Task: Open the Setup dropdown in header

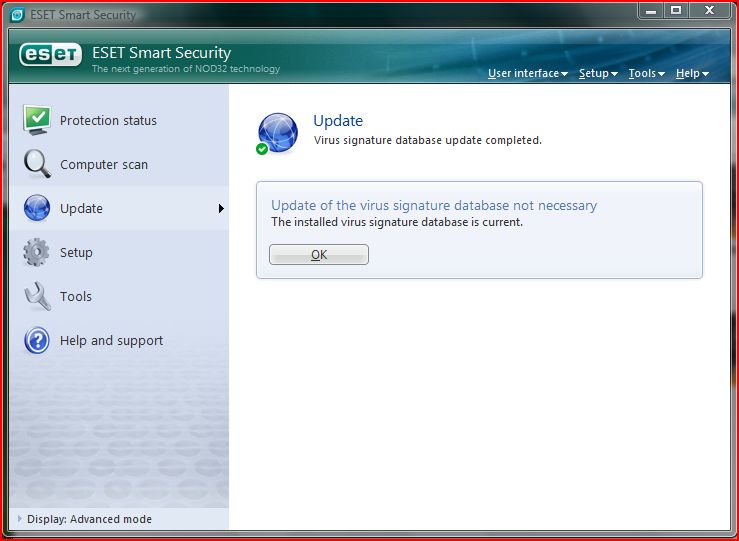Action: pos(598,74)
